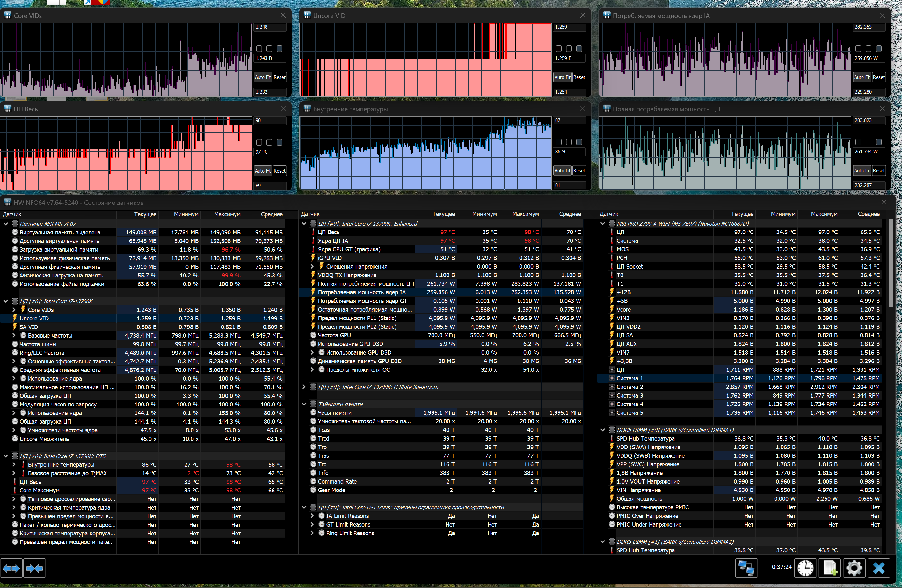902x588 pixels.
Task: Click the HWiNFO64 title bar app icon
Action: 7,202
